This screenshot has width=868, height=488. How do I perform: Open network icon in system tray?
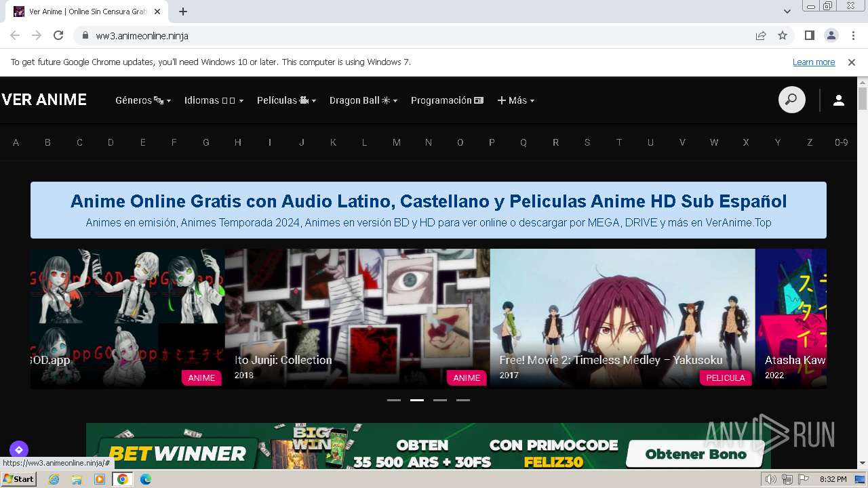[787, 479]
